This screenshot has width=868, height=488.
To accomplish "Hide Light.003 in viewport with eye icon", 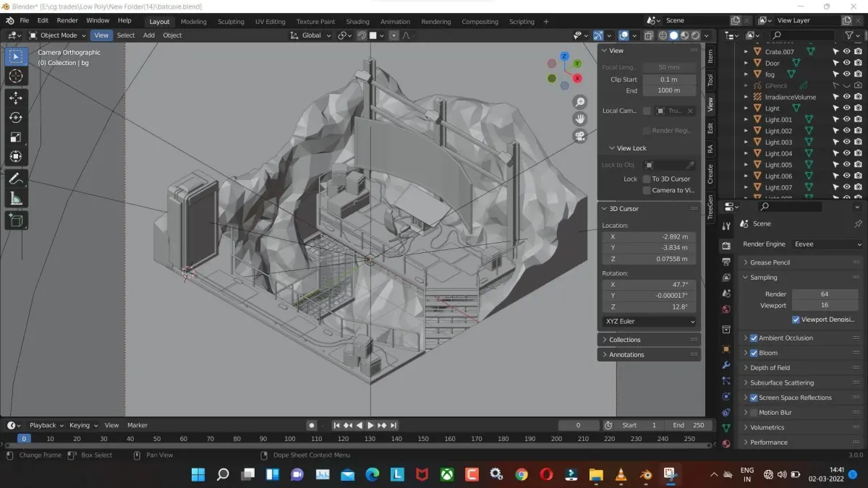I will point(847,142).
